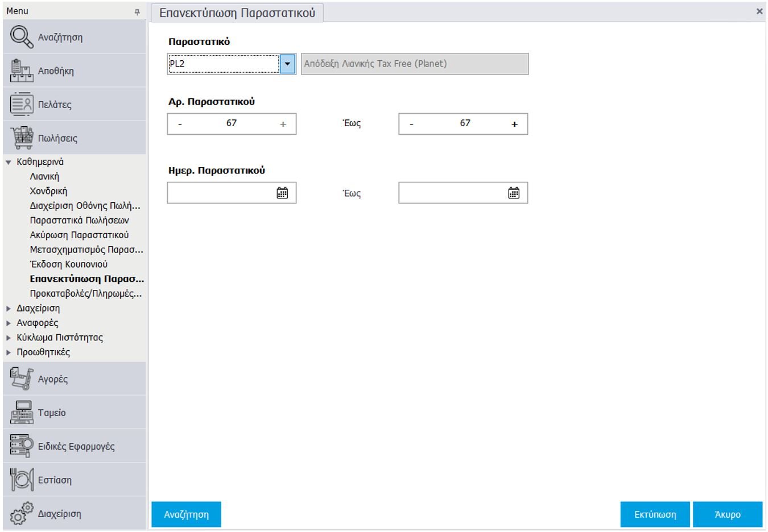
Task: Open the Αγορές purchases cart icon
Action: coord(22,379)
